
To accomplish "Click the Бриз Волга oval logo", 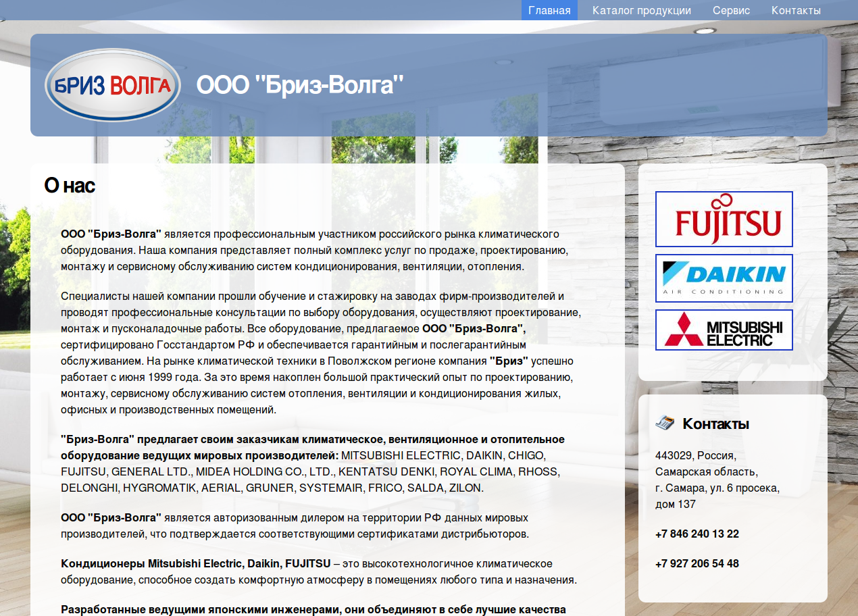I will tap(113, 85).
